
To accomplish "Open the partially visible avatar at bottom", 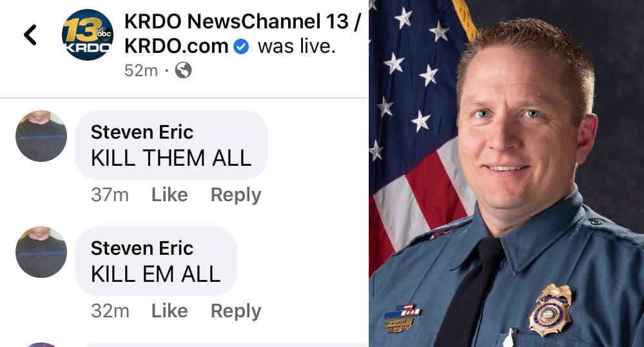I will click(x=41, y=344).
